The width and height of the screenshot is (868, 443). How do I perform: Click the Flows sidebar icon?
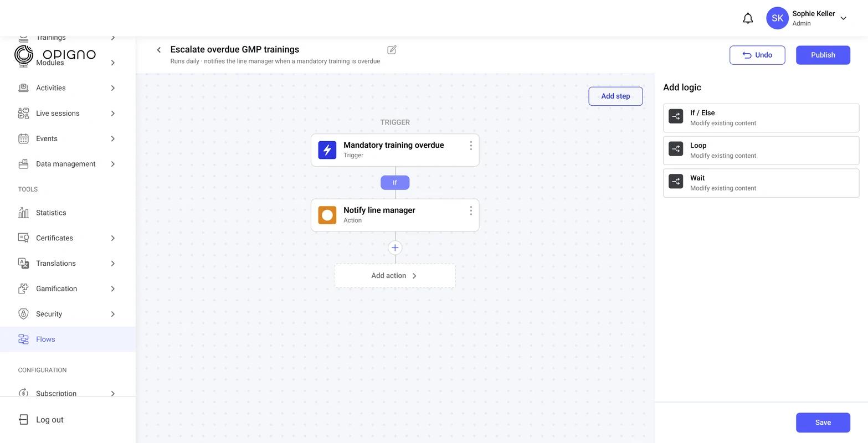pyautogui.click(x=23, y=339)
